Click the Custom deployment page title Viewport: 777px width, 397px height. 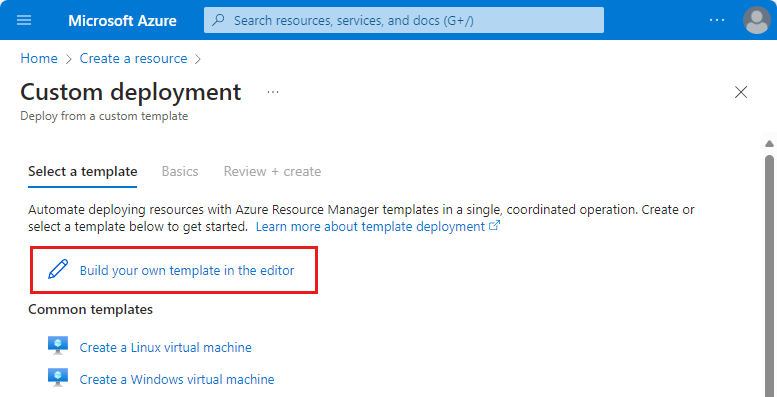pyautogui.click(x=131, y=92)
